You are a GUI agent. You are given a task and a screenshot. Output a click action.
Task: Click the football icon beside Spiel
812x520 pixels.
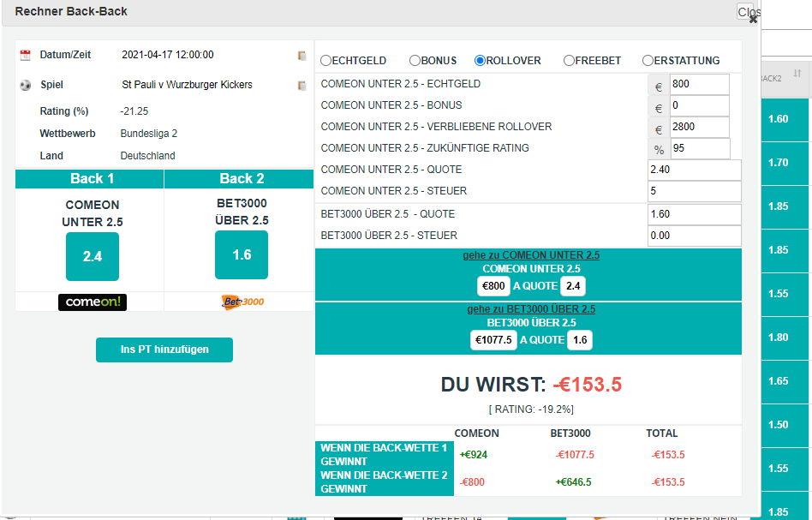click(x=25, y=86)
